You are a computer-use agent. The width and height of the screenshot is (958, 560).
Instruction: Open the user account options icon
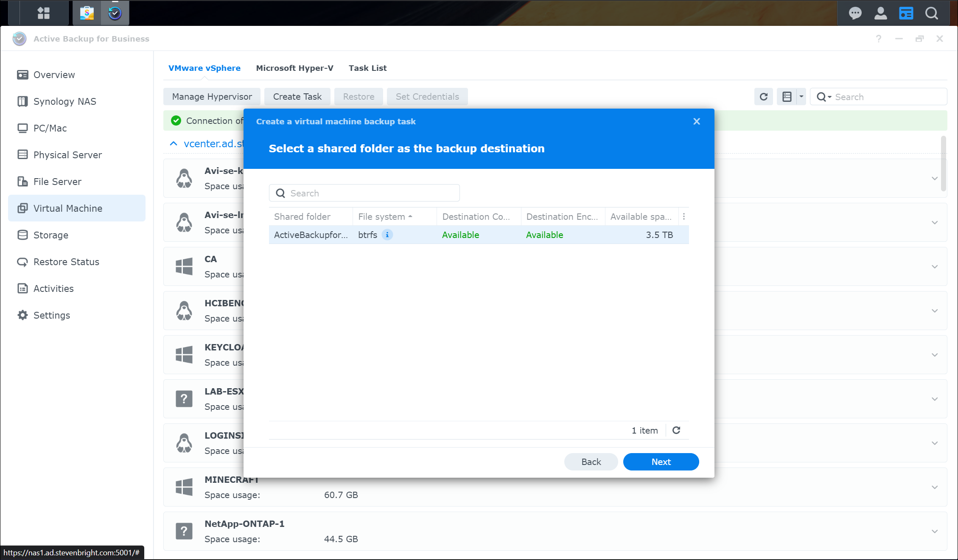880,13
